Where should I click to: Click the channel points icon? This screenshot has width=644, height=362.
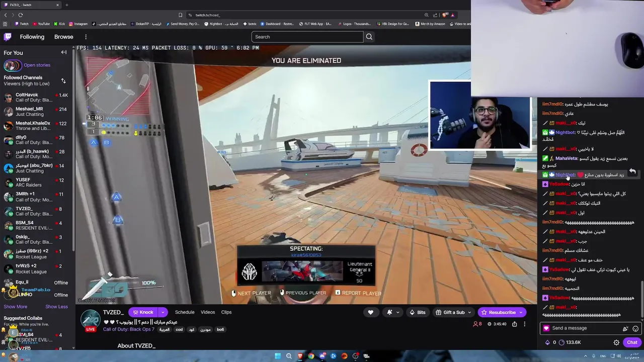561,342
